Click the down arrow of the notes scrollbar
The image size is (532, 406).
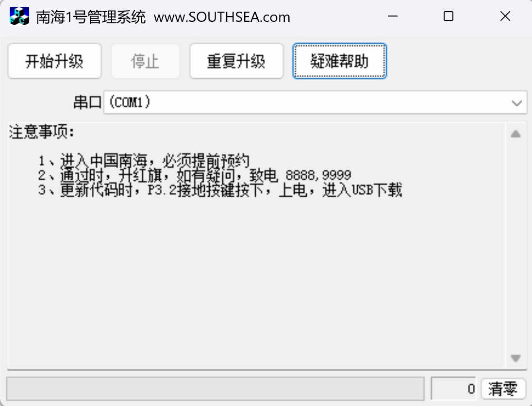(515, 358)
